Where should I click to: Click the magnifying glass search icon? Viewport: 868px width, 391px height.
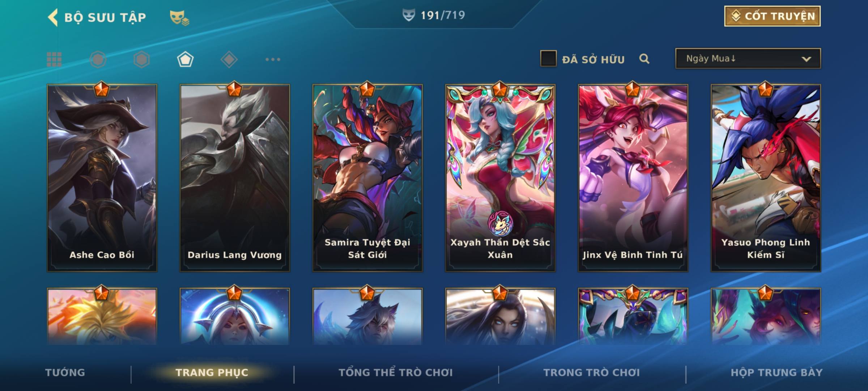coord(644,59)
